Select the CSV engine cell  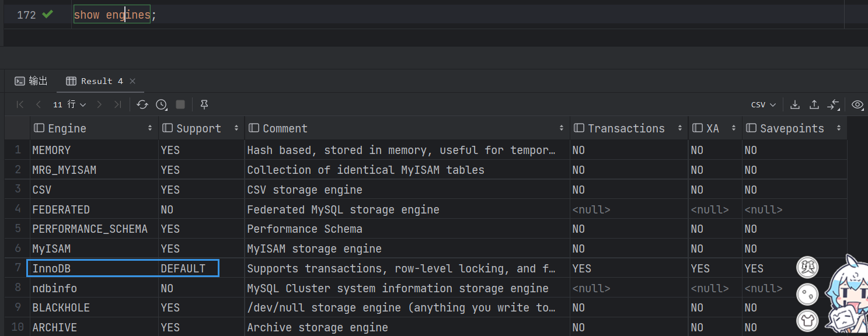point(94,190)
